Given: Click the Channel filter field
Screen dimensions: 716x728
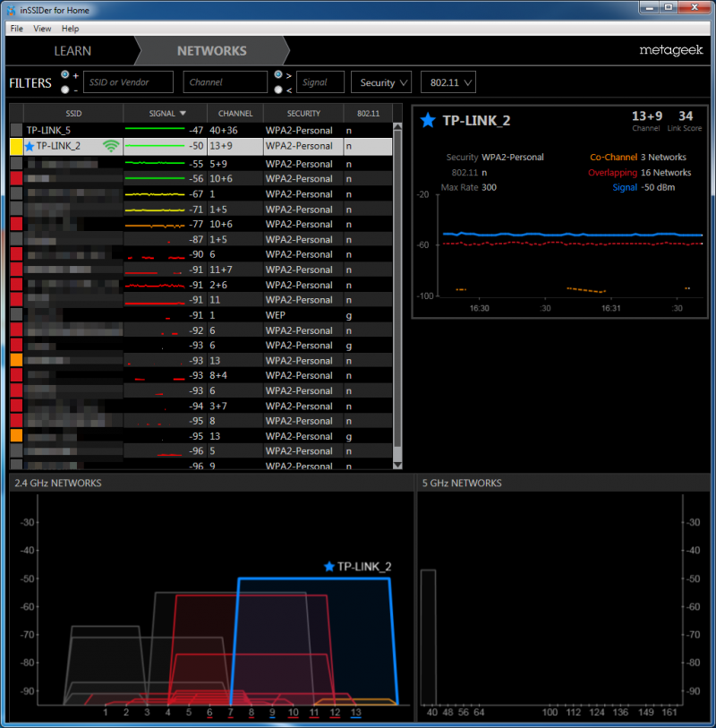Looking at the screenshot, I should click(225, 82).
